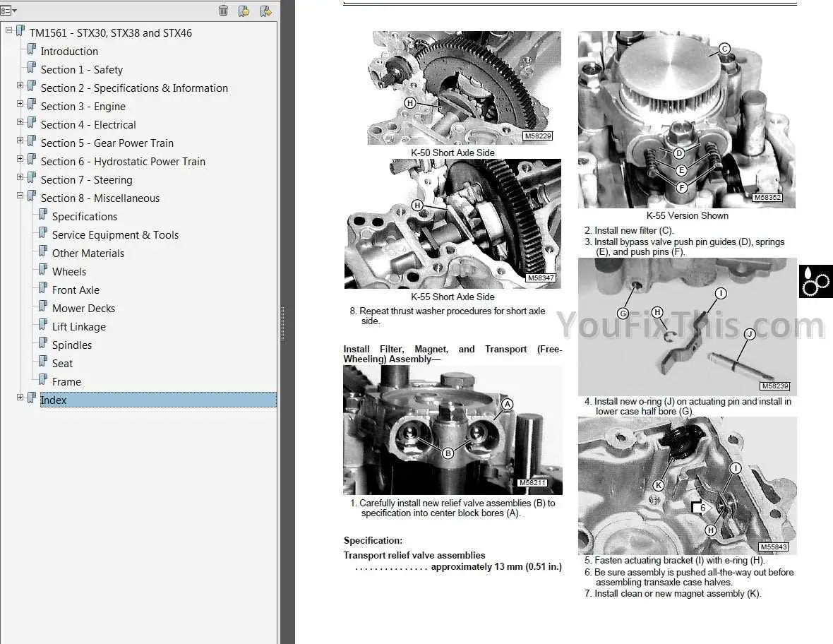Screen dimensions: 833x644
Task: Jump to the Wheels bookmark
Action: (69, 272)
